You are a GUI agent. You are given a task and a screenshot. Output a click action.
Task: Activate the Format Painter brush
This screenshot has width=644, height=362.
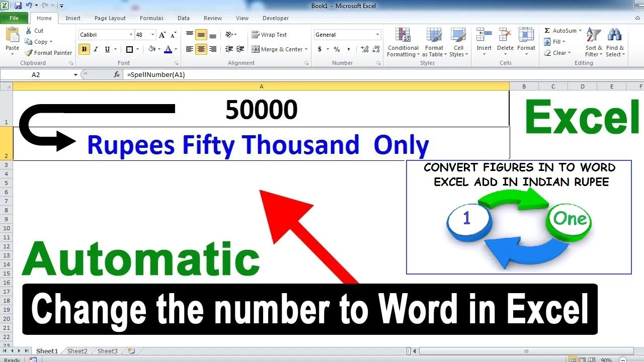click(x=29, y=53)
